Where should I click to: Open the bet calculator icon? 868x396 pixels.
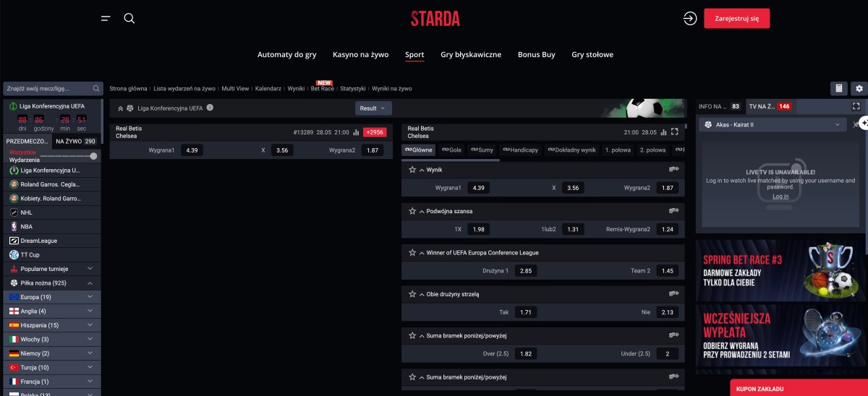point(839,88)
